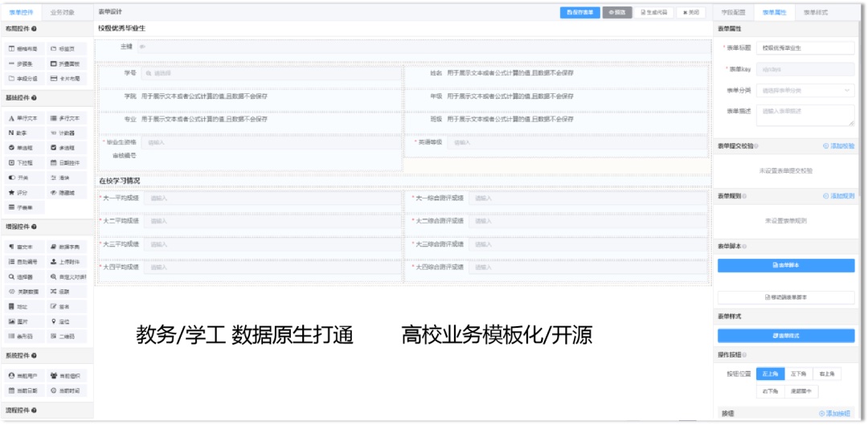Select 右下角 button position

click(x=770, y=391)
